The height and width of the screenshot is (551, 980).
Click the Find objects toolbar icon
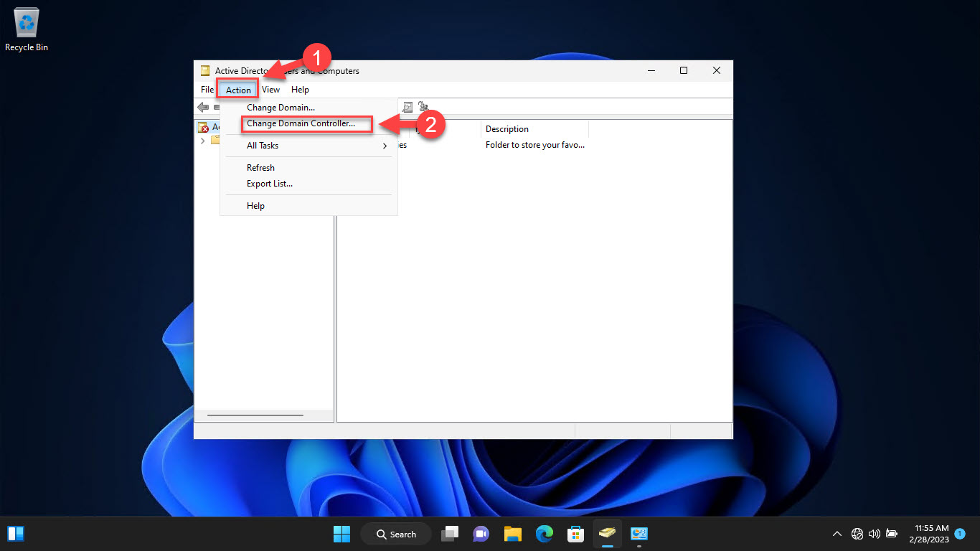pos(407,107)
